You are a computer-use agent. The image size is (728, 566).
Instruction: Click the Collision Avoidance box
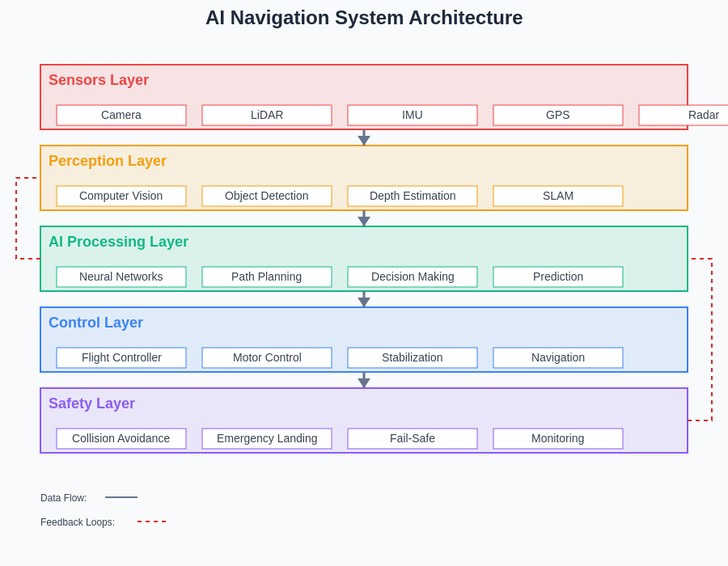(121, 438)
